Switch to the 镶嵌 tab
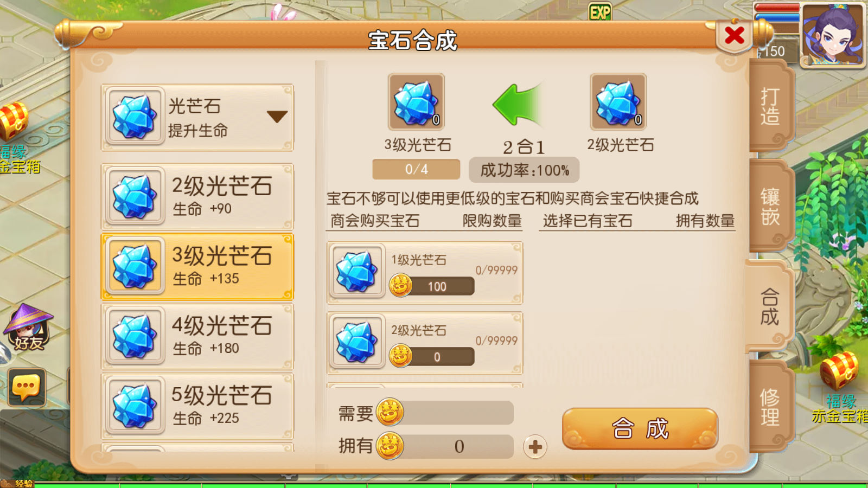Screen dimensions: 868x488 (770, 207)
